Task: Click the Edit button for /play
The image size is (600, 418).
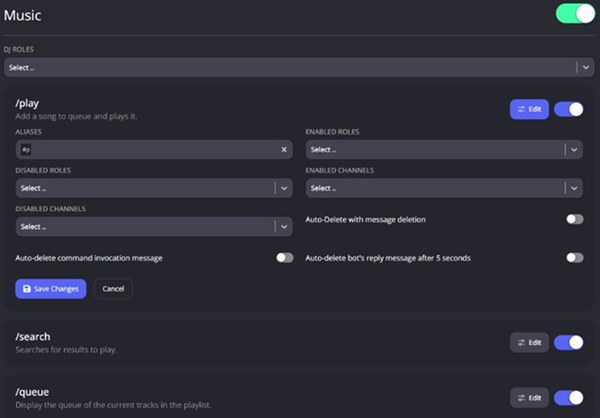Action: click(x=529, y=109)
